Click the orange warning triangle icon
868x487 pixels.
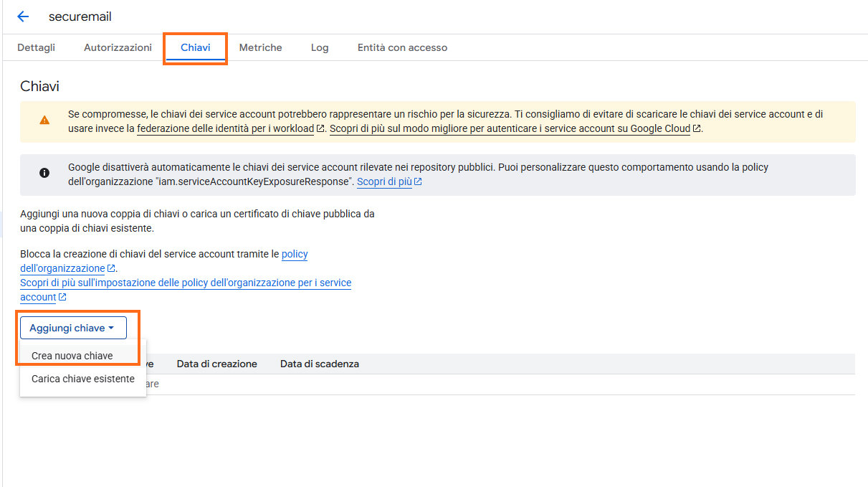point(44,120)
